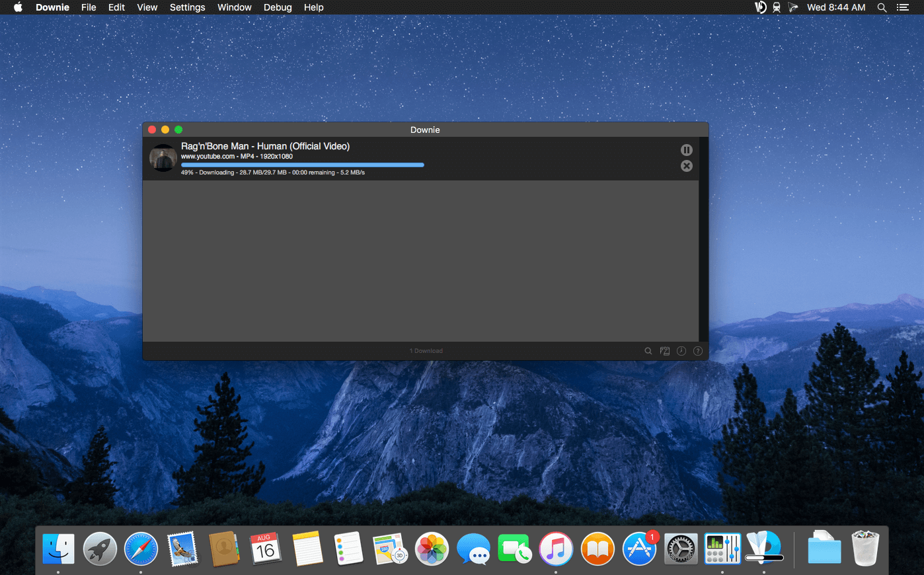Open FaceTime from the Dock

[x=514, y=549]
